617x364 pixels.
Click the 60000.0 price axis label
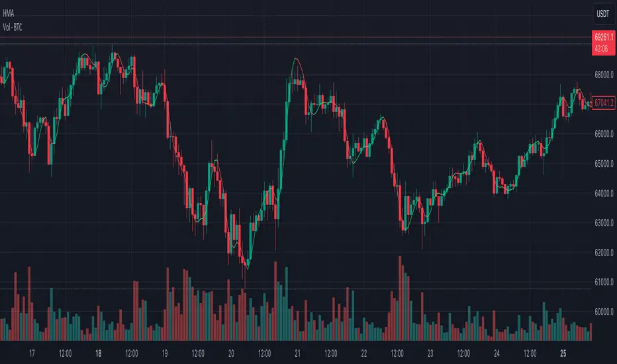602,312
